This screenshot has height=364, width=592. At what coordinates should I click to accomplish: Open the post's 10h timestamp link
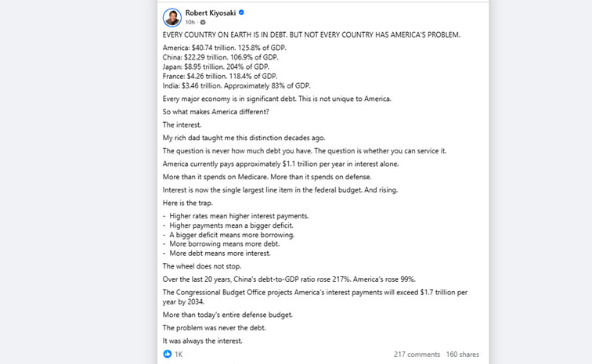pyautogui.click(x=190, y=22)
